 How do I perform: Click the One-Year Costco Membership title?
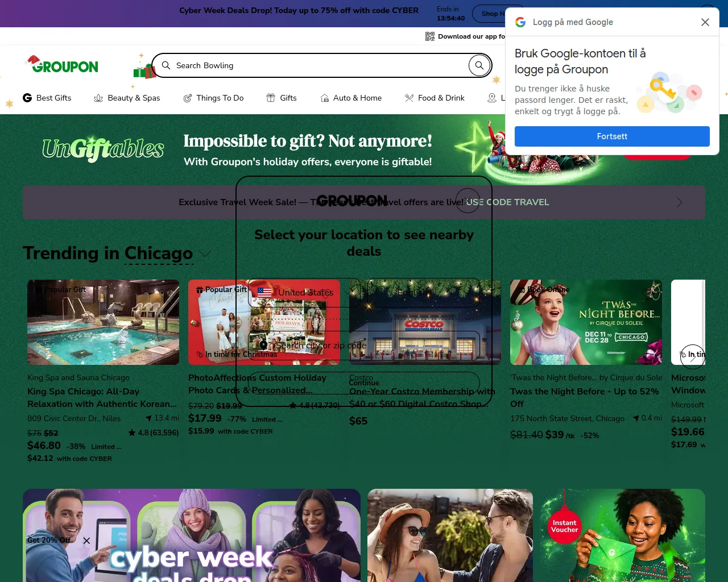coord(422,398)
